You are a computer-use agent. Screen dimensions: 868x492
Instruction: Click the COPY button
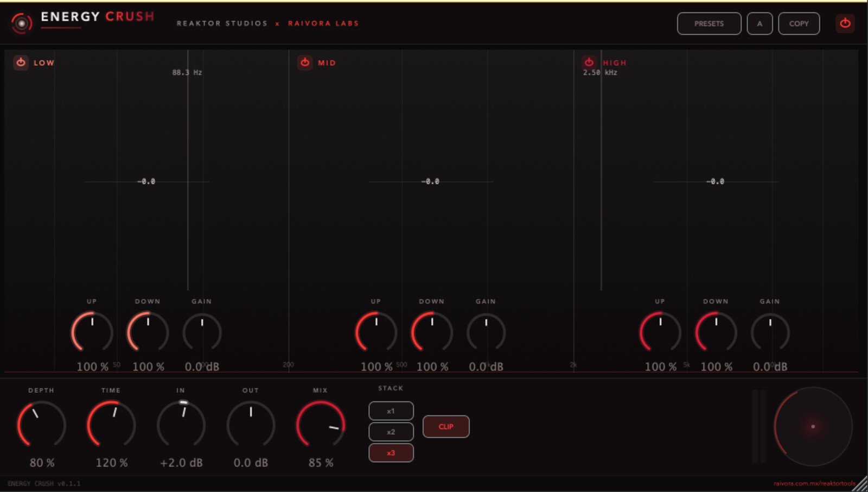(x=799, y=23)
